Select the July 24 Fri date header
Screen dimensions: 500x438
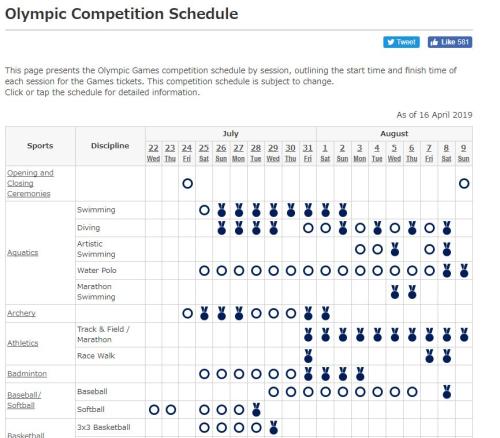187,153
